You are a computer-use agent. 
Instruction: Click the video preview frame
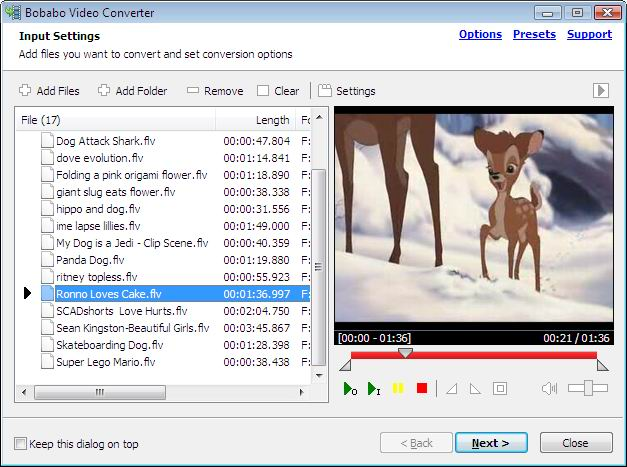pyautogui.click(x=474, y=218)
